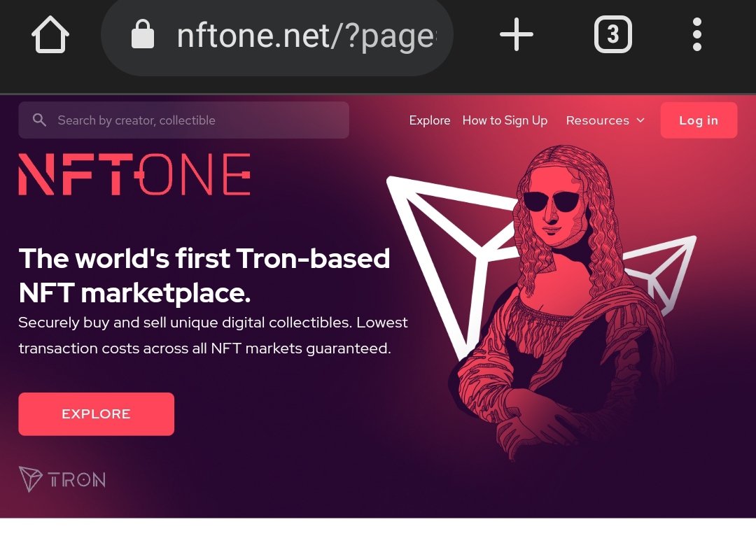Click the magnifier search icon
Viewport: 756px width, 536px height.
39,120
